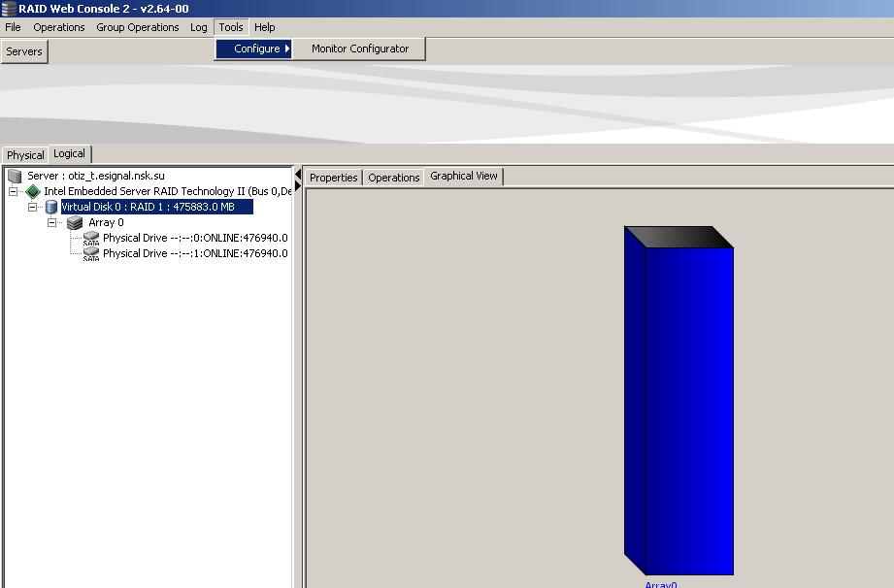Click the second SATA physical drive icon
Viewport: 894px width, 588px height.
point(91,253)
